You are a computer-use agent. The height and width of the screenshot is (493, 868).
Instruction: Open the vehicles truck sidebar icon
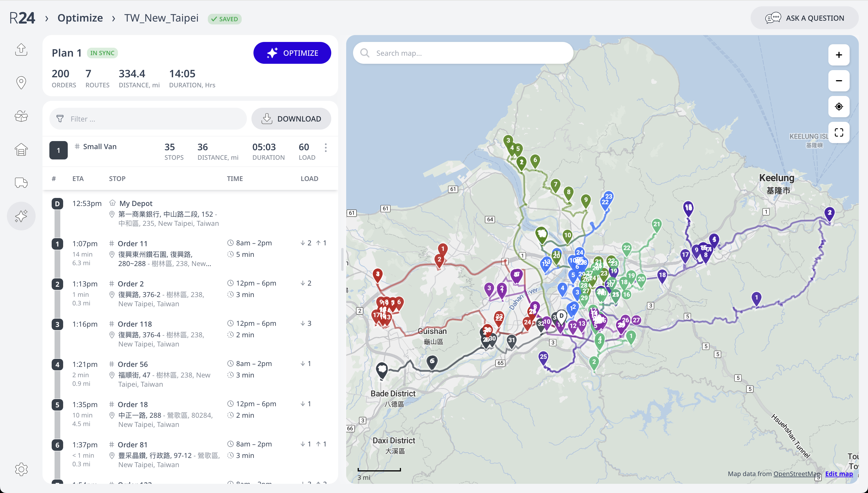click(x=21, y=182)
